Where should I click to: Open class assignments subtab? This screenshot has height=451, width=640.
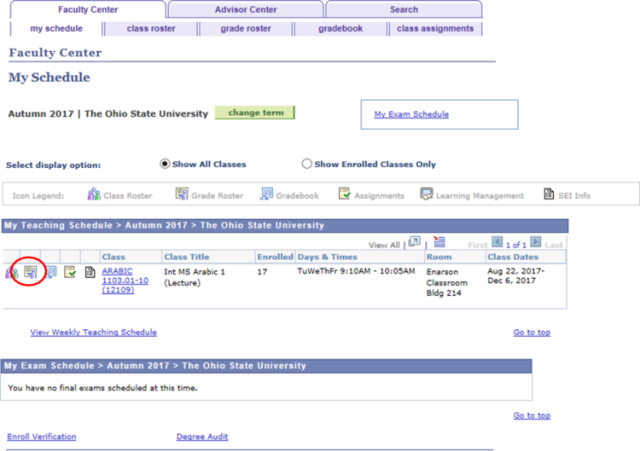tap(435, 29)
